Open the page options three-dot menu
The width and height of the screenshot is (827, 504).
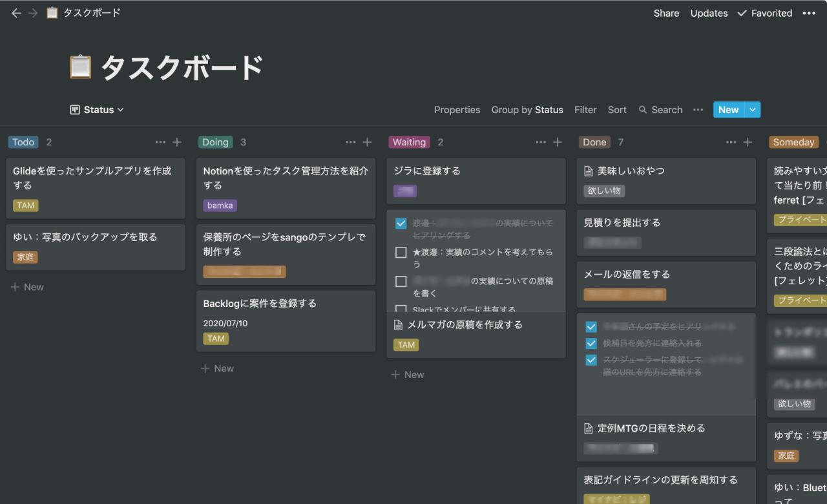tap(809, 13)
